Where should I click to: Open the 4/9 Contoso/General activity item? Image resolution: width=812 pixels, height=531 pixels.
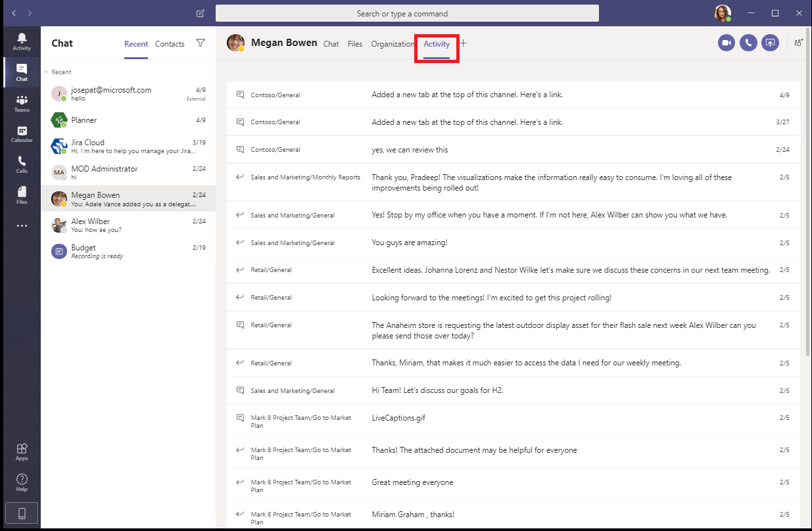[x=513, y=95]
